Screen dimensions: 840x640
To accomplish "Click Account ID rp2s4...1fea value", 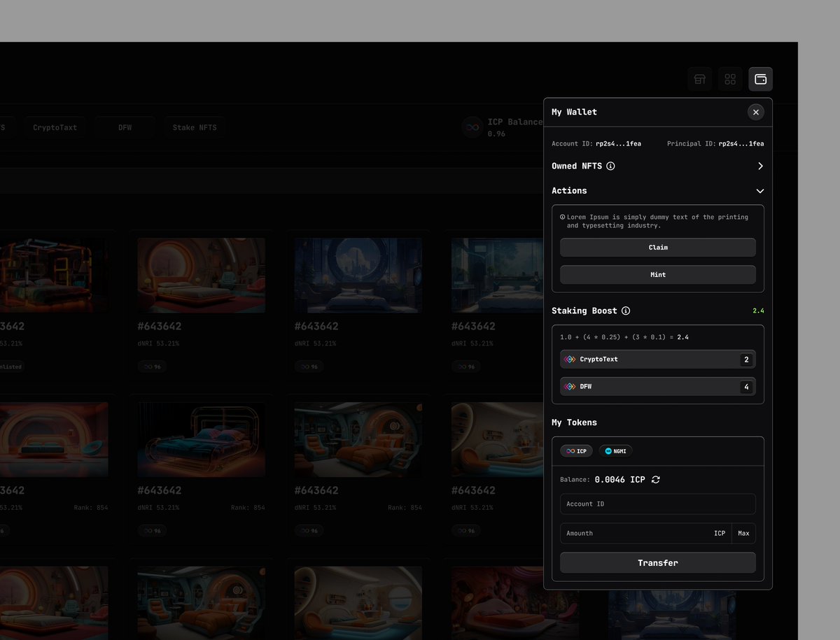I will pos(618,143).
